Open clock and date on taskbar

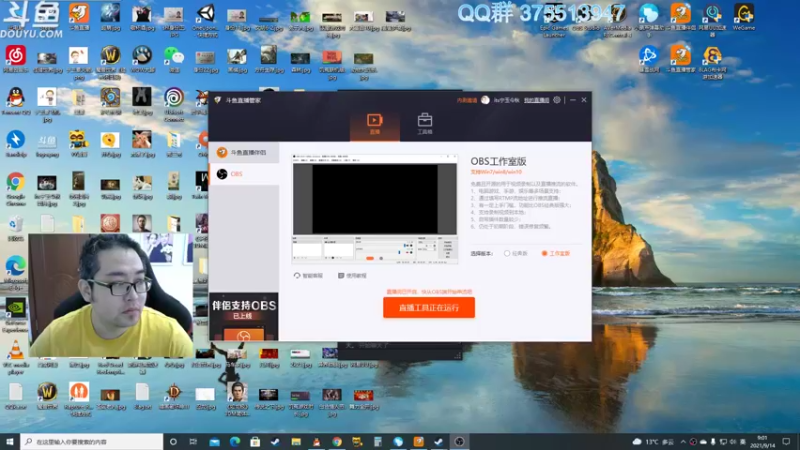pos(763,441)
